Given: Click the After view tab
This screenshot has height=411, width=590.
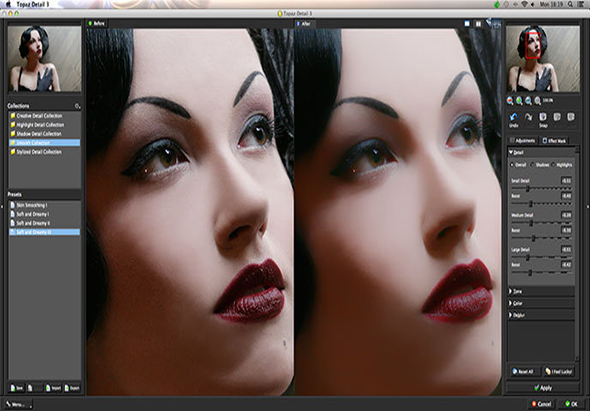Looking at the screenshot, I should (304, 23).
